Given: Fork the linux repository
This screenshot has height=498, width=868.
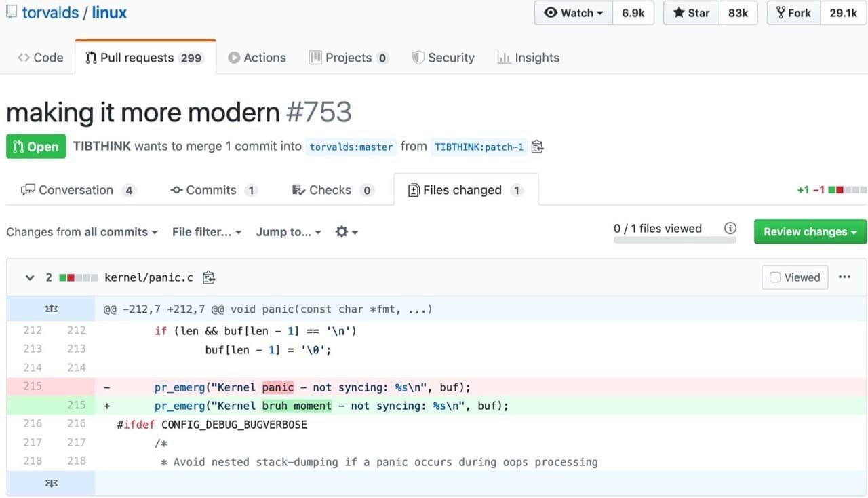Looking at the screenshot, I should (793, 13).
